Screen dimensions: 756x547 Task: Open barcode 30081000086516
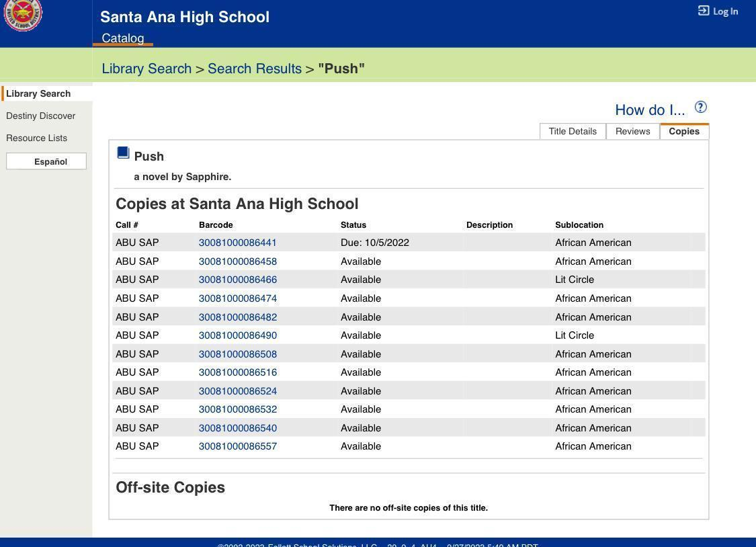tap(238, 372)
